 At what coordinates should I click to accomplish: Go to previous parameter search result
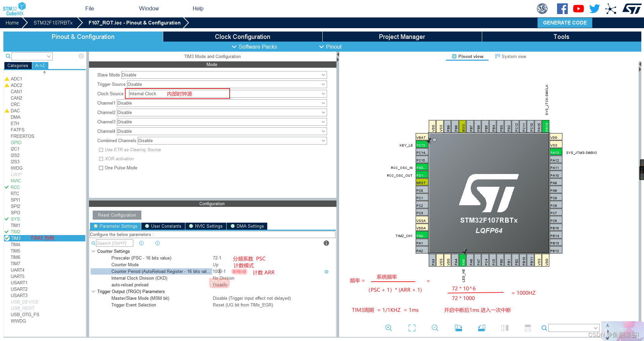141,243
